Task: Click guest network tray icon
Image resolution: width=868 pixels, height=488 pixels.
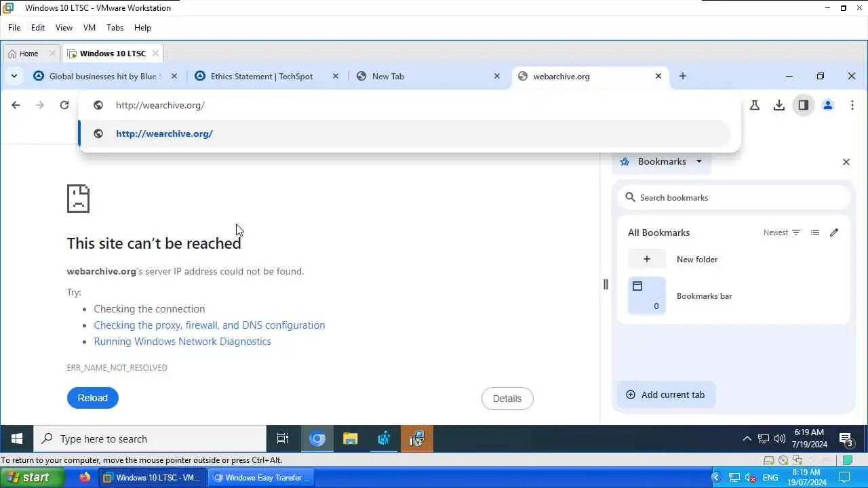Action: (x=764, y=439)
